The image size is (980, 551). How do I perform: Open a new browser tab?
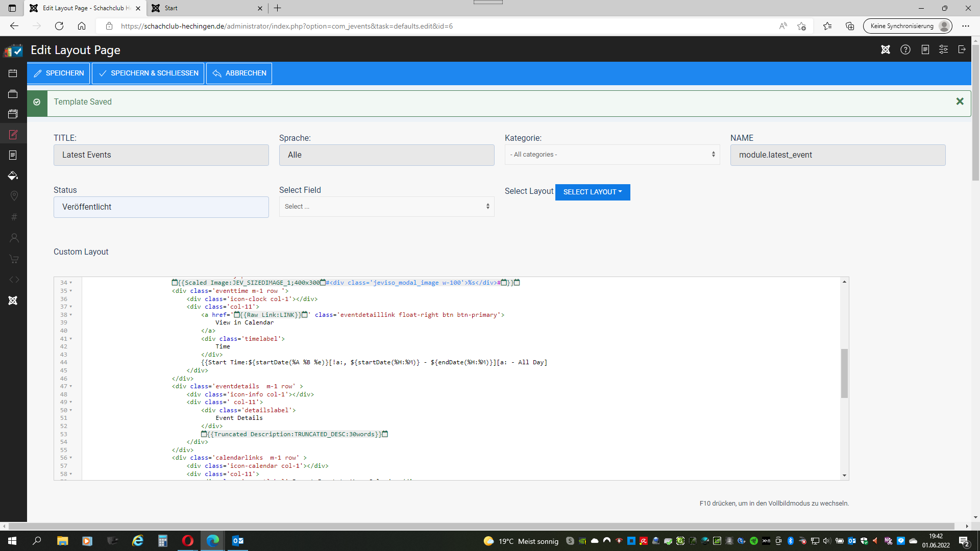(x=278, y=8)
